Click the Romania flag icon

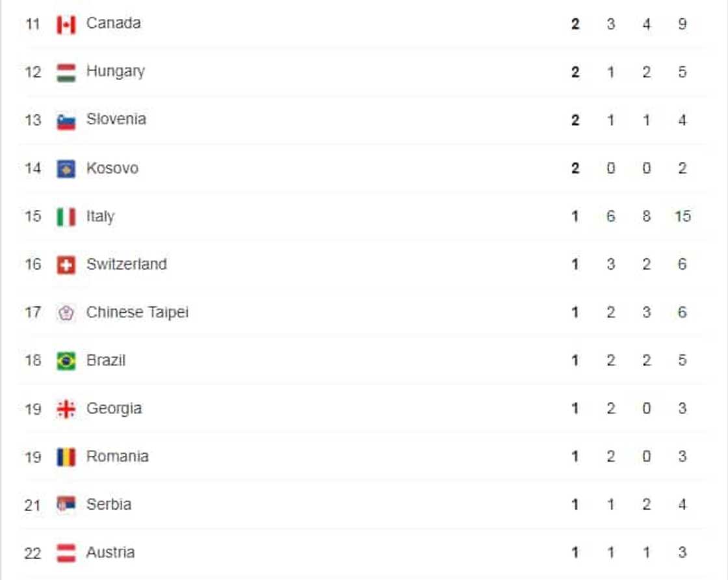66,457
